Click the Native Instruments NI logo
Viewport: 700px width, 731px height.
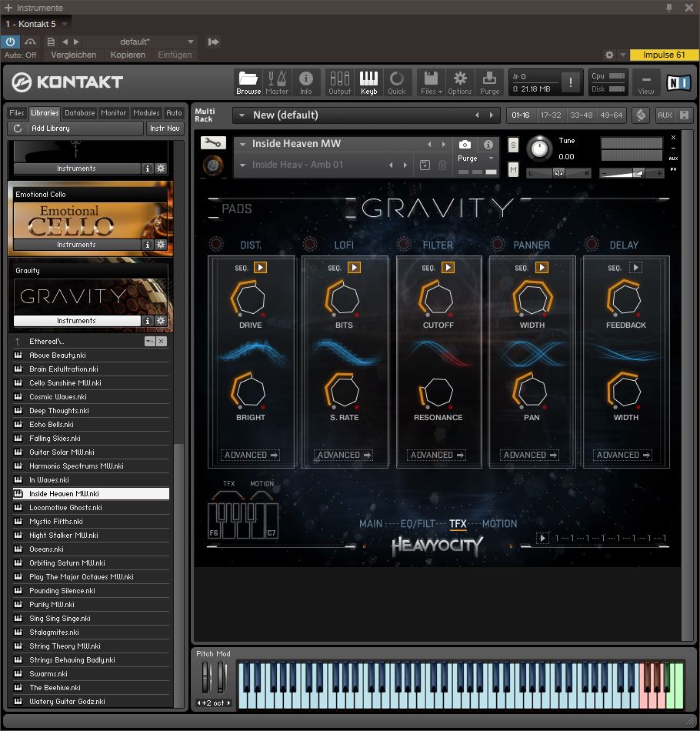tap(678, 82)
